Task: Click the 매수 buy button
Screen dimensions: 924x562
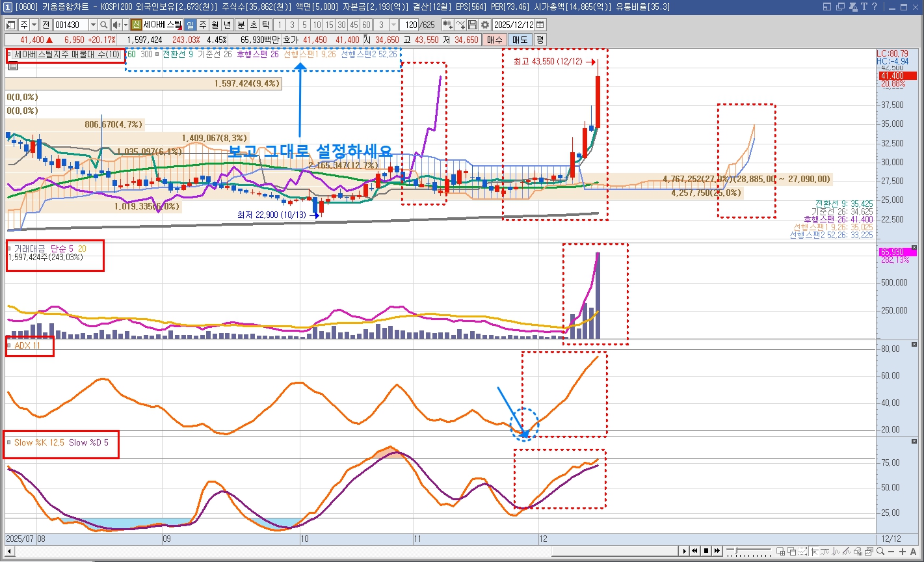Action: click(495, 40)
